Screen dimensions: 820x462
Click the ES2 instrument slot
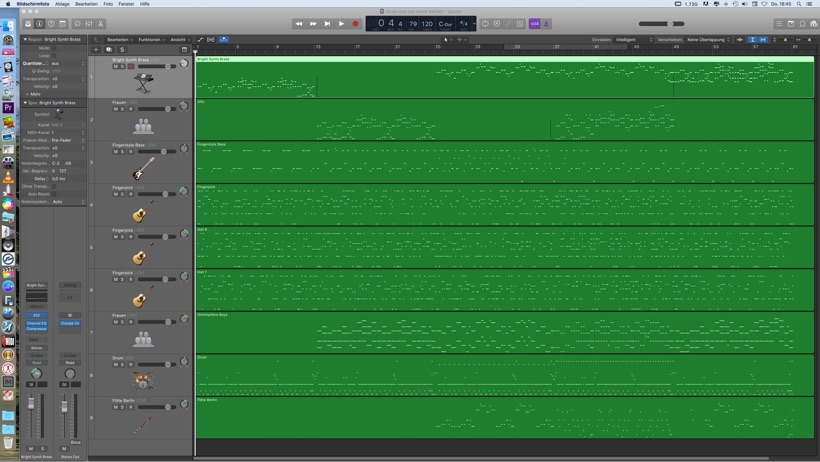(36, 315)
